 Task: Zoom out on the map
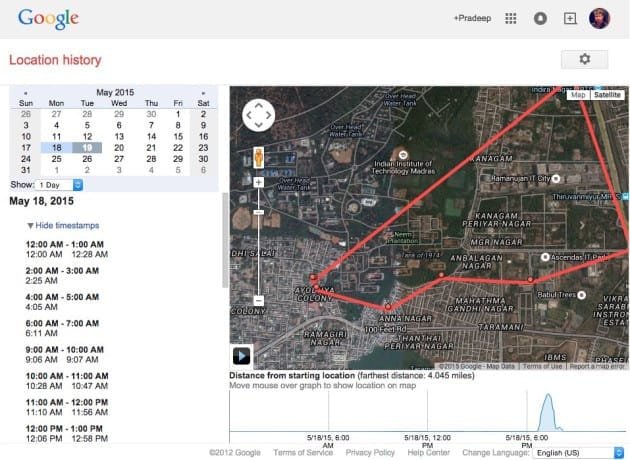coord(259,301)
